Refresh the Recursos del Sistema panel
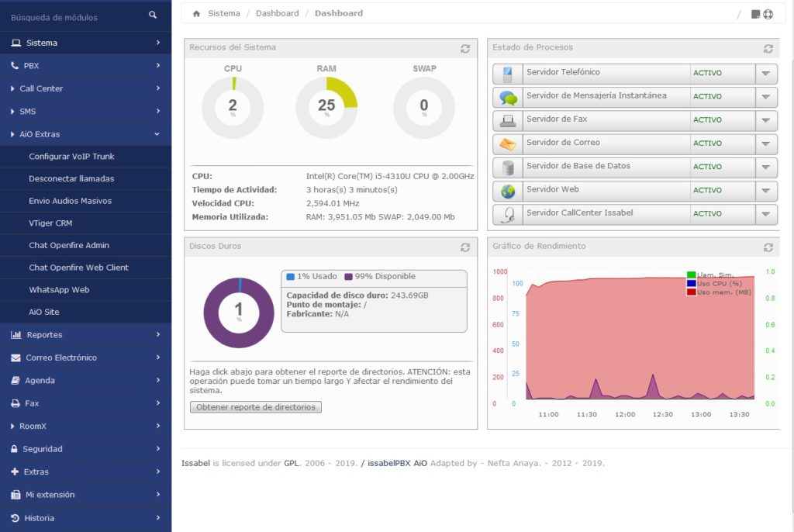This screenshot has width=794, height=532. point(465,48)
